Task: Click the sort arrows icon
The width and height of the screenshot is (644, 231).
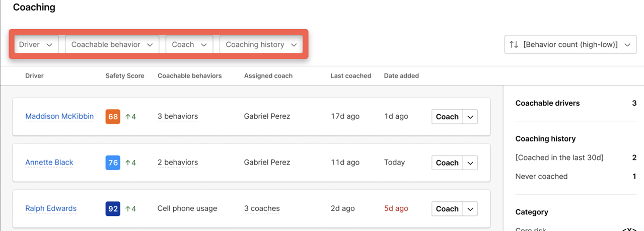Action: [x=514, y=44]
